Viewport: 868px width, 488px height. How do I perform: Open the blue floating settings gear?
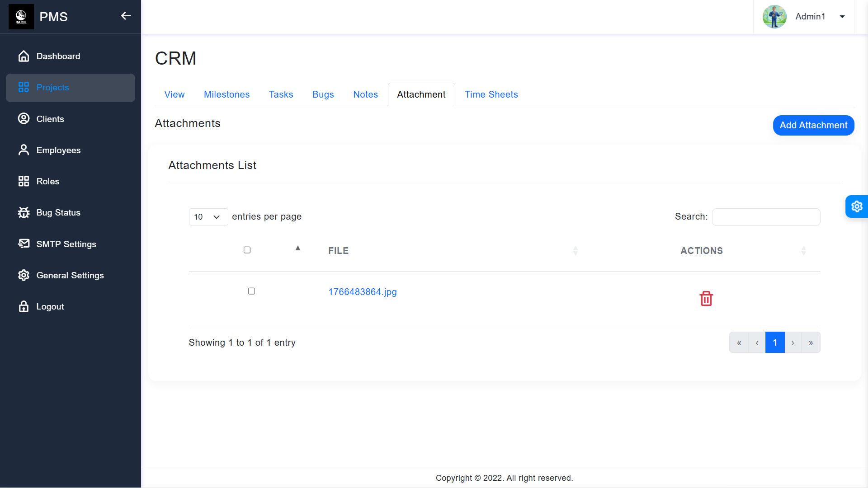click(x=856, y=206)
